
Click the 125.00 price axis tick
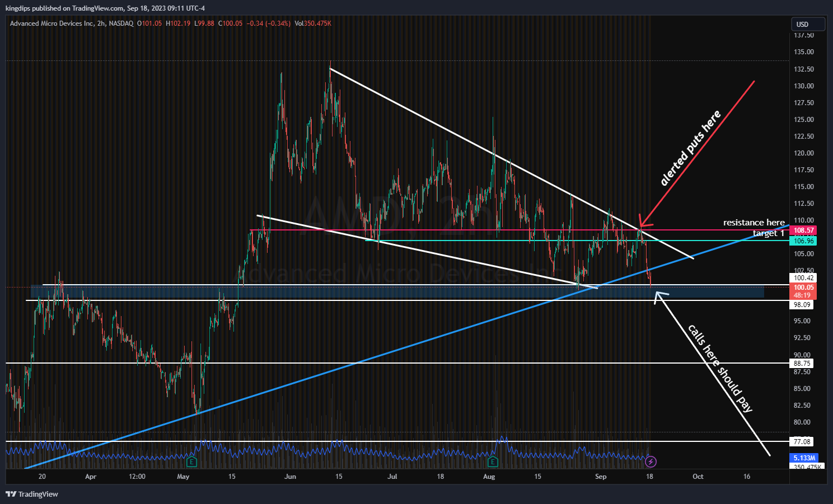pos(803,120)
